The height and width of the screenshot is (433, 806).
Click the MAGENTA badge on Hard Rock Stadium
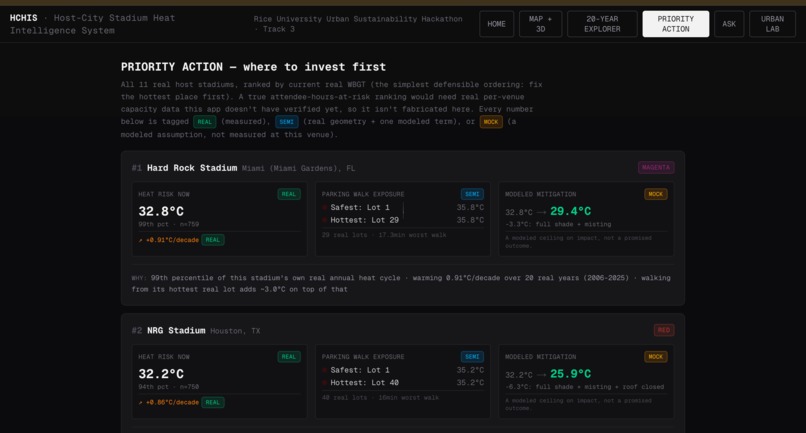(656, 168)
